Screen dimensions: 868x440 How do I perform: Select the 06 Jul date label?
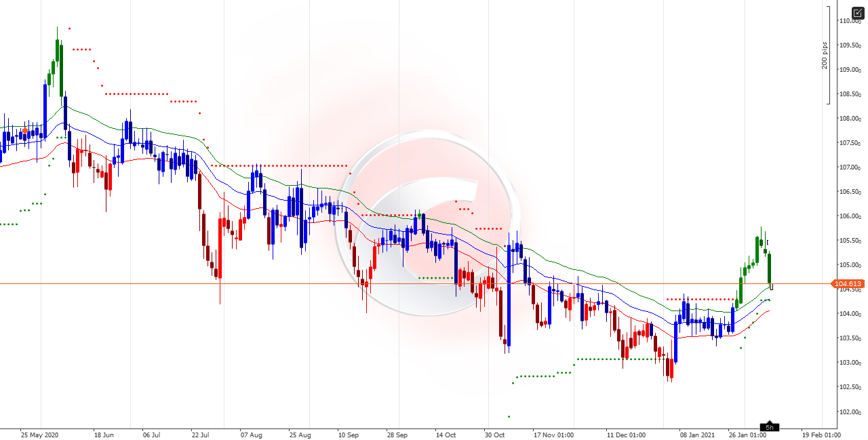[x=151, y=435]
